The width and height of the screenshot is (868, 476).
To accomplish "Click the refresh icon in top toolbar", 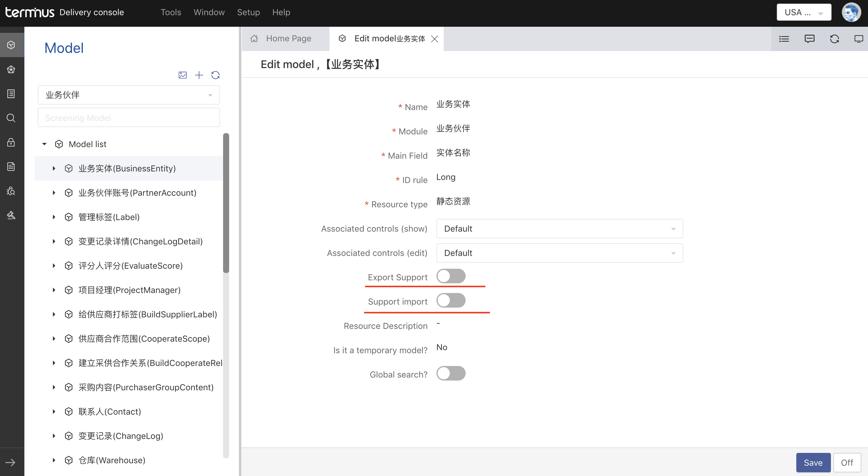I will [x=834, y=39].
